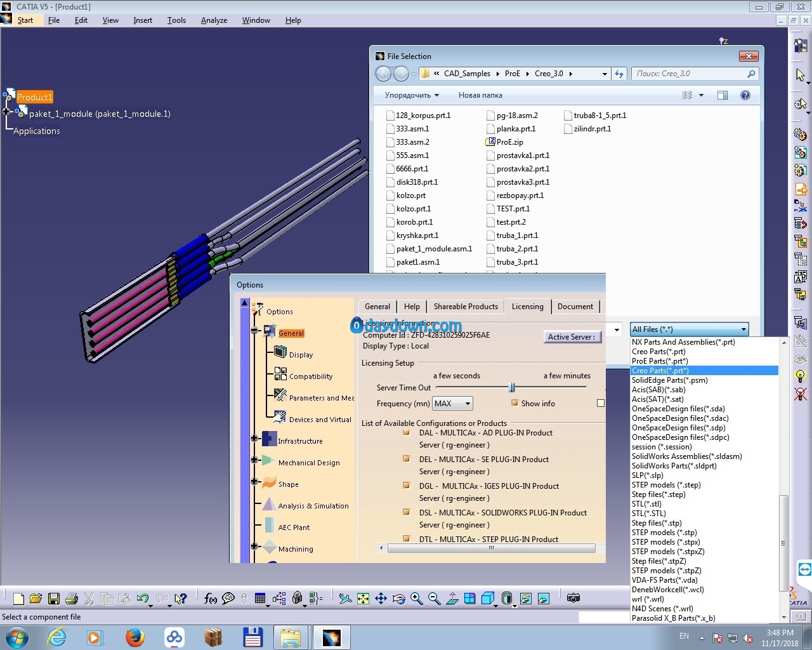Choose SolidWorks Parts(*.sldprt) in the type list
The height and width of the screenshot is (650, 812).
pos(674,466)
